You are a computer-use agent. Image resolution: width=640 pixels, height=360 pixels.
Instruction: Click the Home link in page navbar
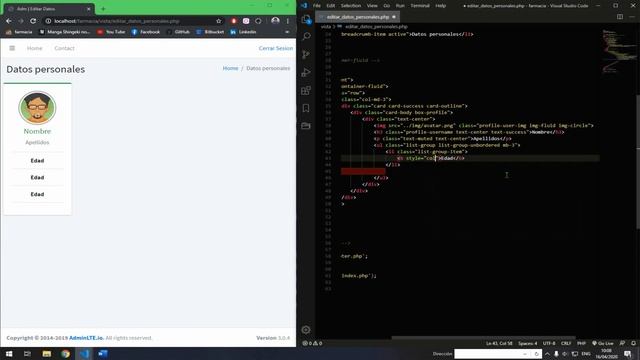35,48
